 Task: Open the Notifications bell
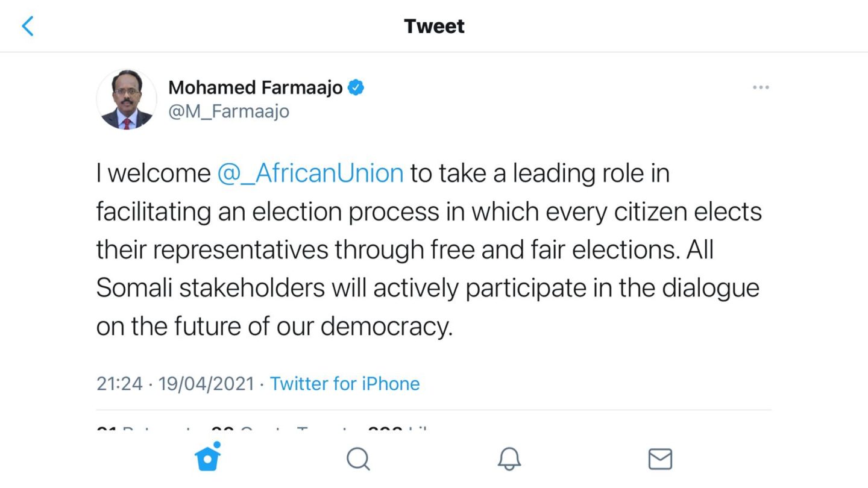509,460
